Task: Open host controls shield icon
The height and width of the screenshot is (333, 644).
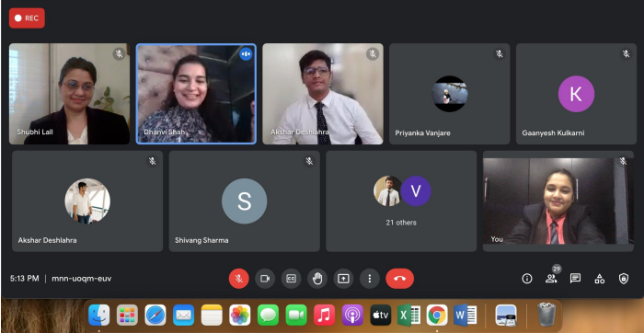Action: coord(624,279)
